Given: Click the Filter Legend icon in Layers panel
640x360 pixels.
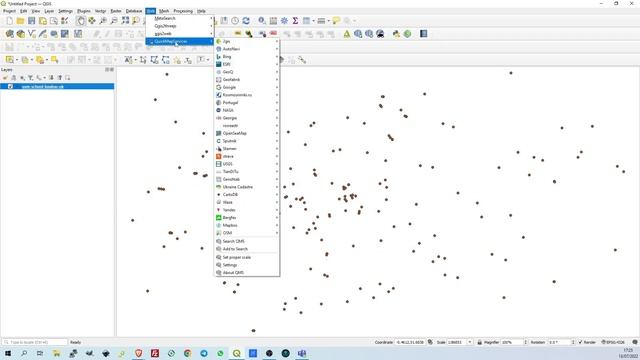Looking at the screenshot, I should click(x=30, y=78).
